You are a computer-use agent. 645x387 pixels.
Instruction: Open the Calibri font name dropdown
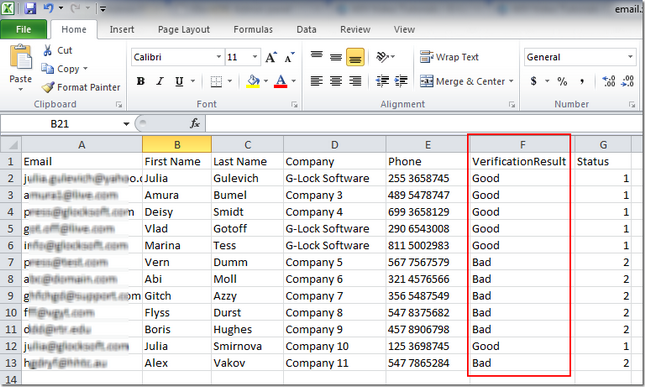[x=219, y=57]
